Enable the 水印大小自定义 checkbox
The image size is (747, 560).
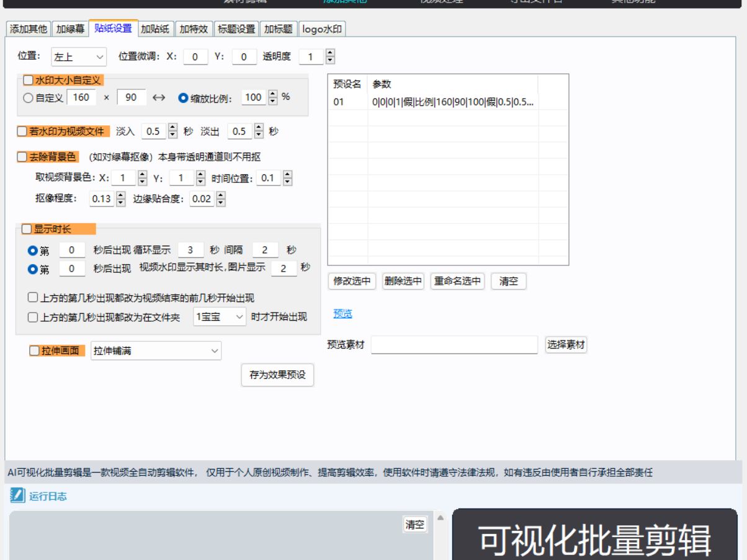(x=27, y=79)
